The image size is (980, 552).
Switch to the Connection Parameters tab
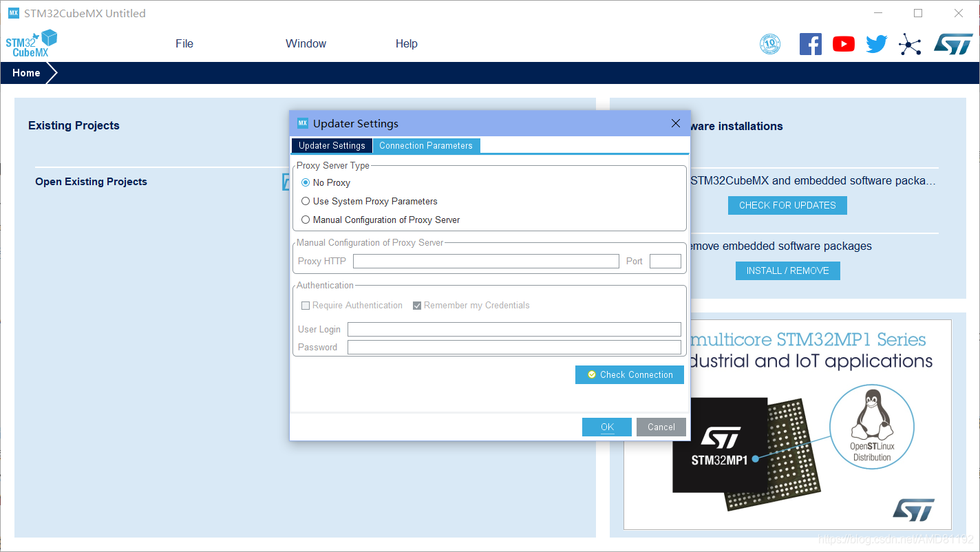click(426, 145)
